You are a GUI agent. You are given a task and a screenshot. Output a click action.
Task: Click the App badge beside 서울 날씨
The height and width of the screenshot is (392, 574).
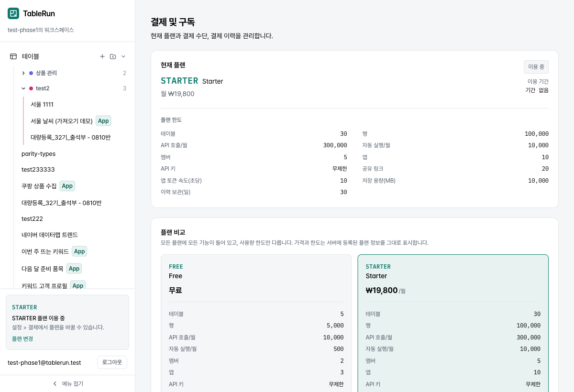pos(103,121)
